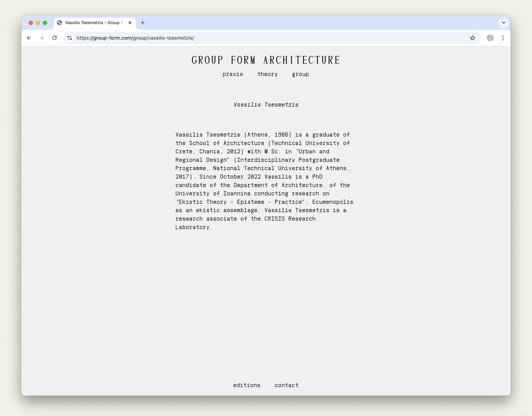The image size is (532, 416).
Task: Maximize the window with green button
Action: [x=45, y=23]
